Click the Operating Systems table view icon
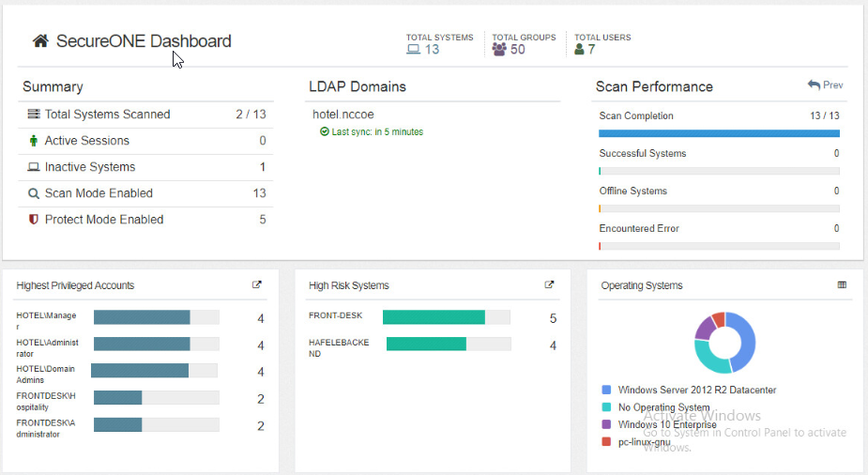This screenshot has height=475, width=868. [842, 285]
